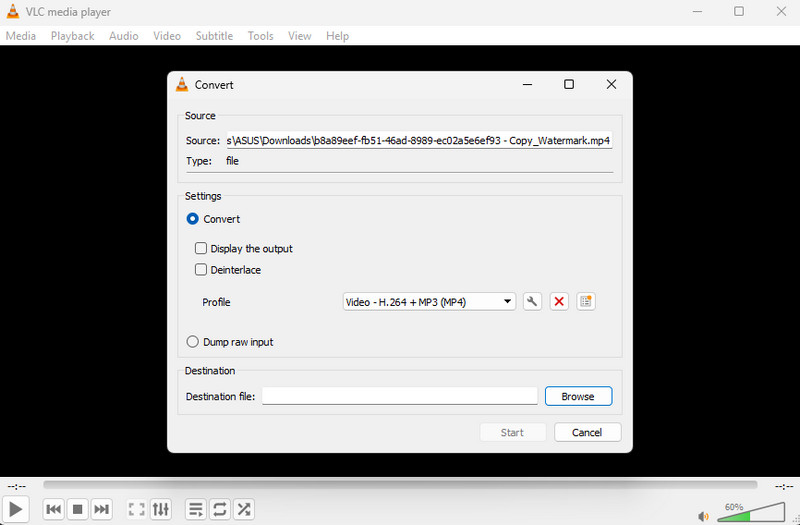Toggle loop mode icon

pos(220,509)
